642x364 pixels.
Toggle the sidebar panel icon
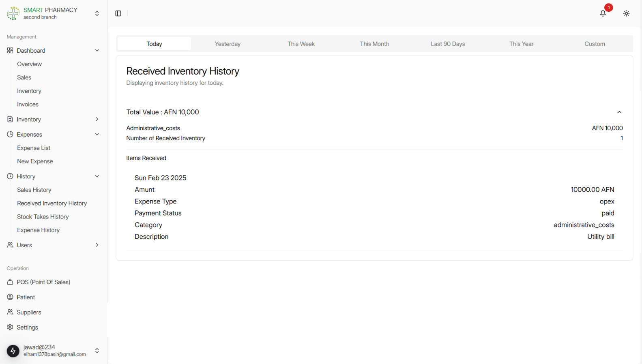coord(118,13)
